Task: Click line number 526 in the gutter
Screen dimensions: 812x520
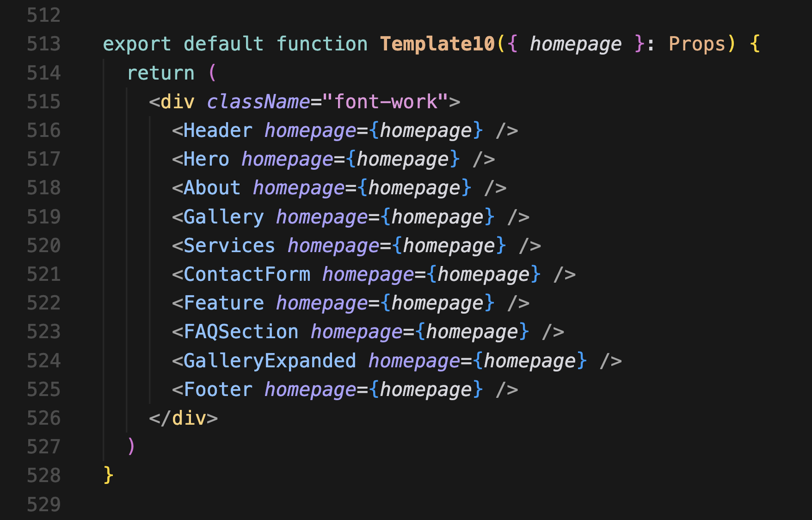Action: tap(43, 418)
